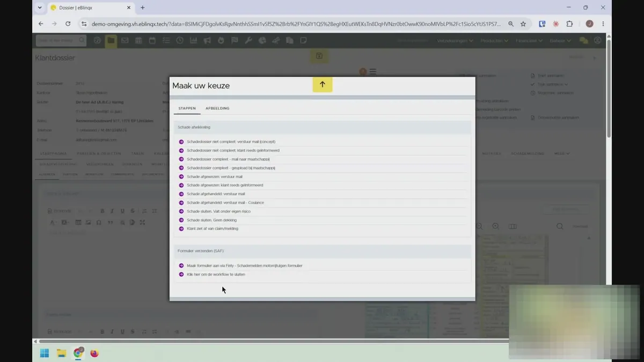Click the task list icon in toolbar

(x=166, y=41)
